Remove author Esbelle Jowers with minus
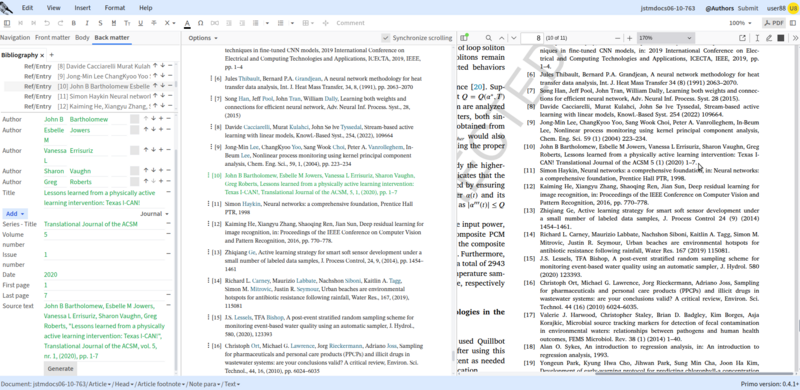The image size is (800, 390). pos(168,130)
